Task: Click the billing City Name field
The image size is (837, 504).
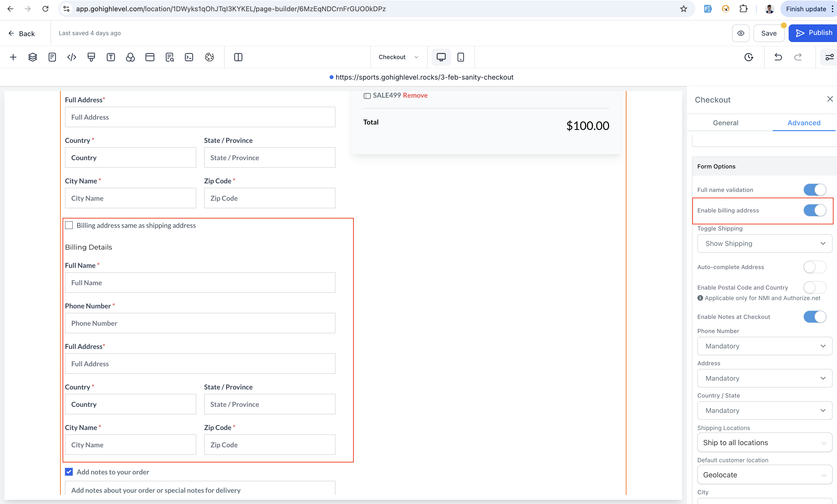Action: pos(130,445)
